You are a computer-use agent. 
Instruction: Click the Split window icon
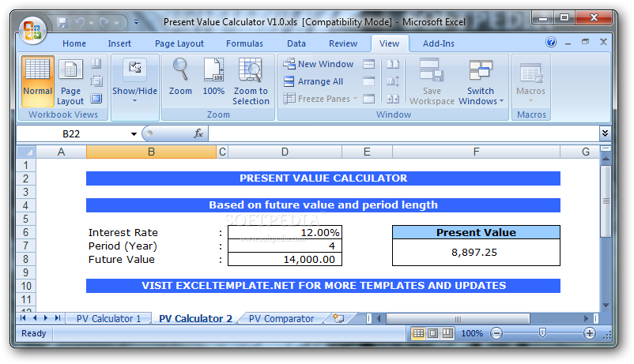click(368, 64)
